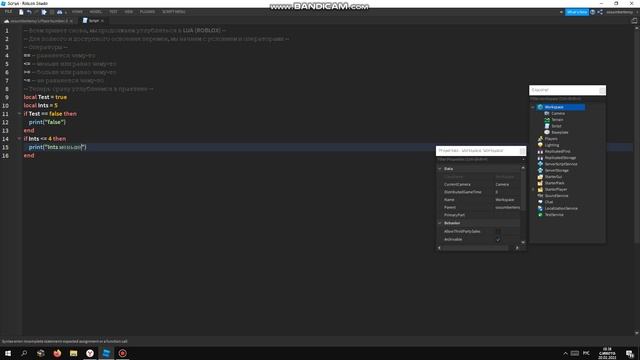640x360 pixels.
Task: Open the FILE menu
Action: [8, 12]
